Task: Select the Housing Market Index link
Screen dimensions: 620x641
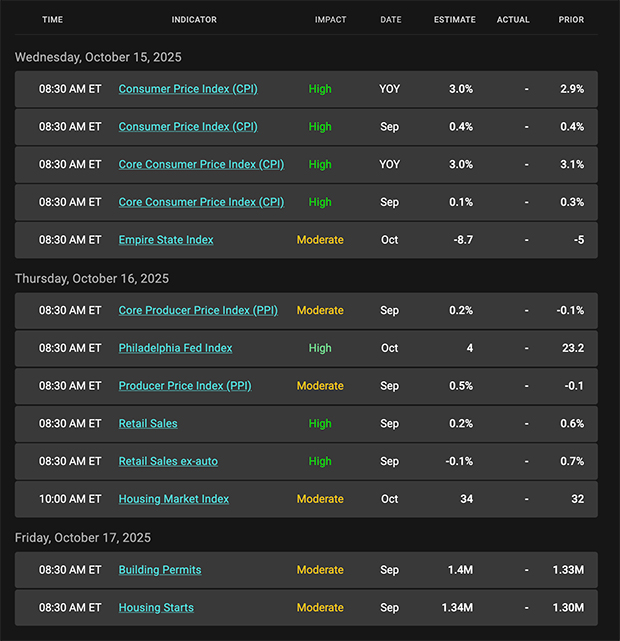Action: point(174,499)
